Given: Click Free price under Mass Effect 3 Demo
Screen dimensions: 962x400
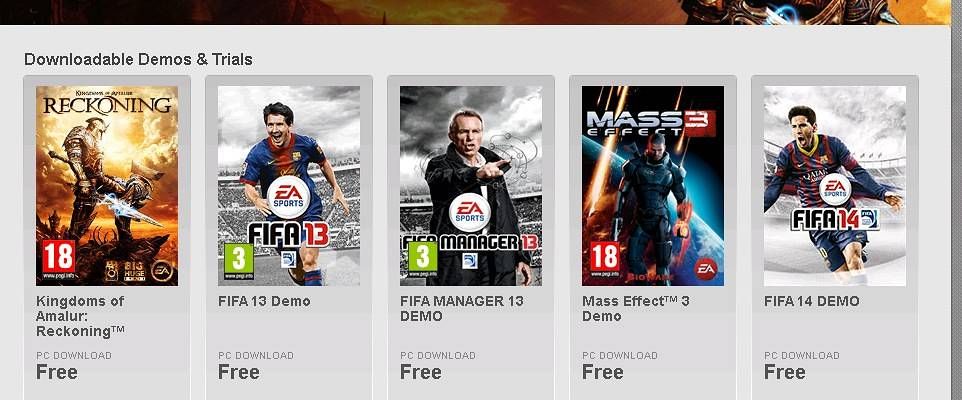Looking at the screenshot, I should (x=602, y=372).
